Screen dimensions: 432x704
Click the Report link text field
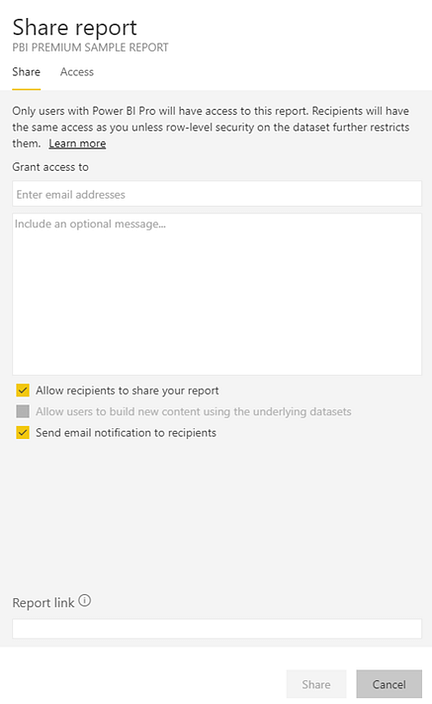[217, 629]
